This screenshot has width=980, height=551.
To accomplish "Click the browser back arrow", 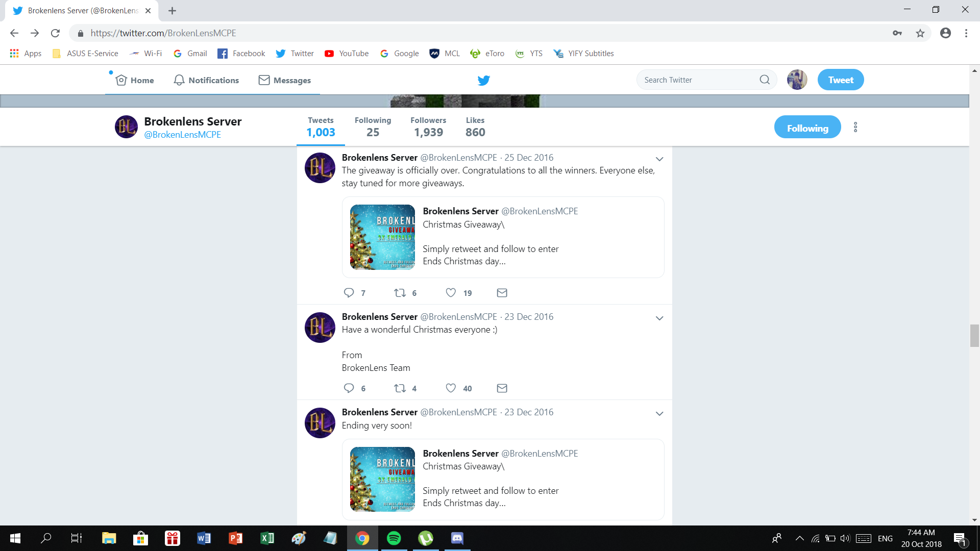I will point(14,33).
